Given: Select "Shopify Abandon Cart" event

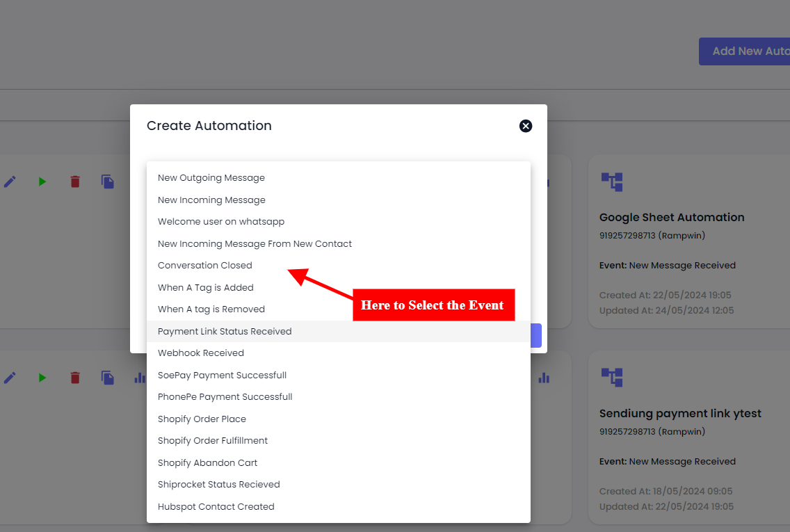Looking at the screenshot, I should coord(208,463).
